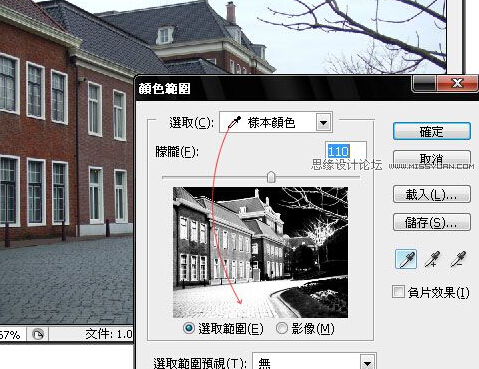Image resolution: width=479 pixels, height=369 pixels.
Task: Close the 顏色範圍 dialog
Action: click(x=458, y=83)
